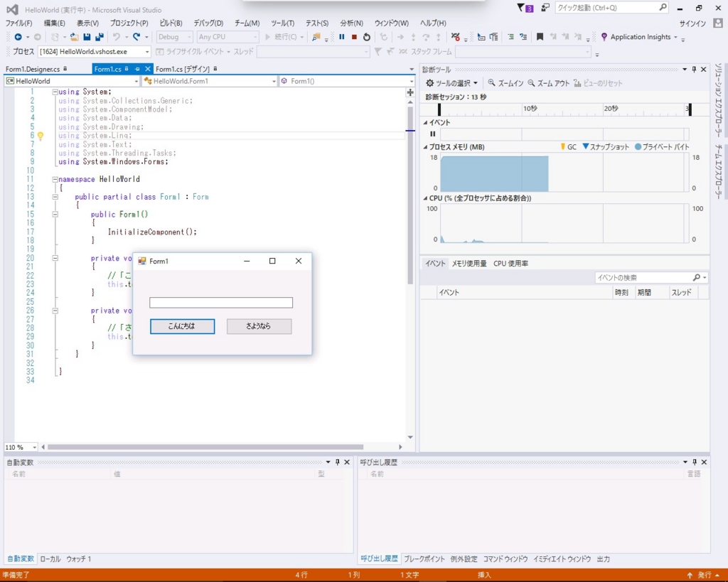Click the 10秒 mark on diagnostic timeline
728x582 pixels.
click(x=530, y=109)
